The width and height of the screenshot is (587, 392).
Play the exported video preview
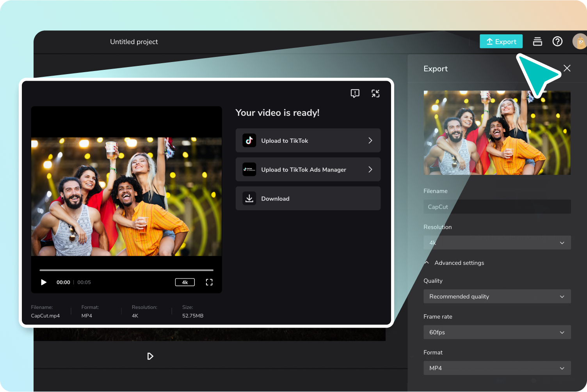tap(44, 282)
